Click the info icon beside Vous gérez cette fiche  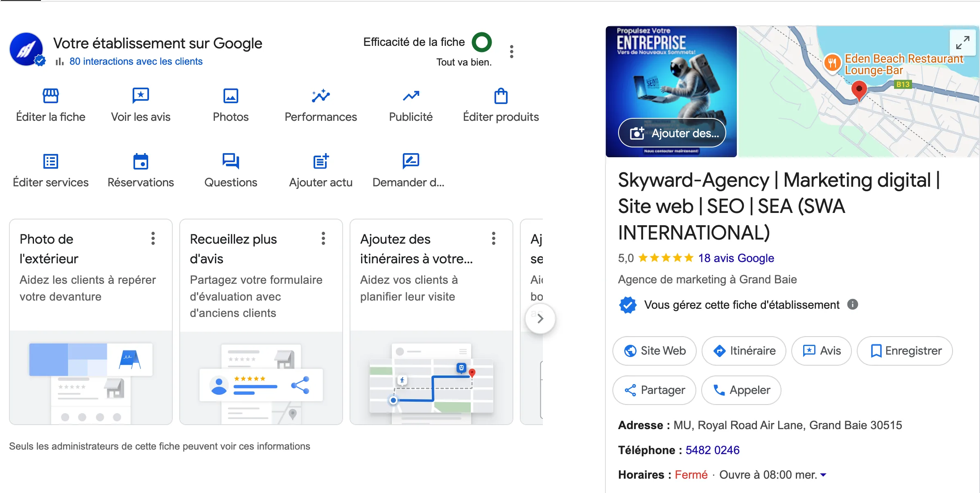853,304
